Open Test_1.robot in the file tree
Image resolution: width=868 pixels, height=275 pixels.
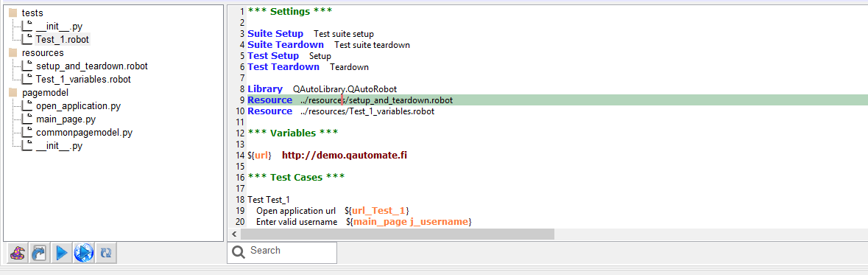(x=62, y=39)
